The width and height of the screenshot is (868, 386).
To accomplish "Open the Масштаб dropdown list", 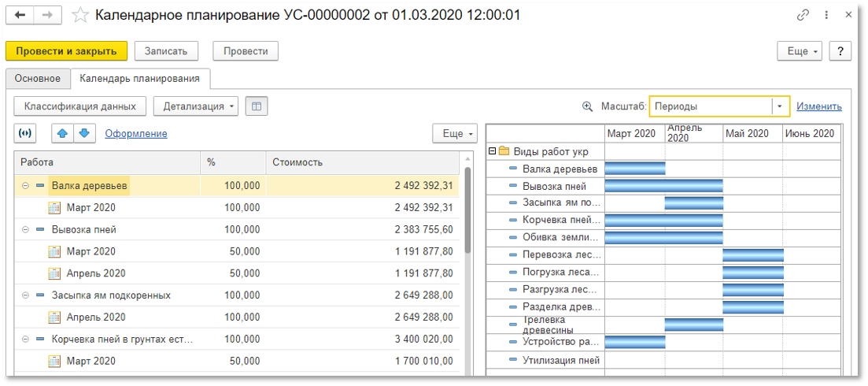I will tap(780, 106).
